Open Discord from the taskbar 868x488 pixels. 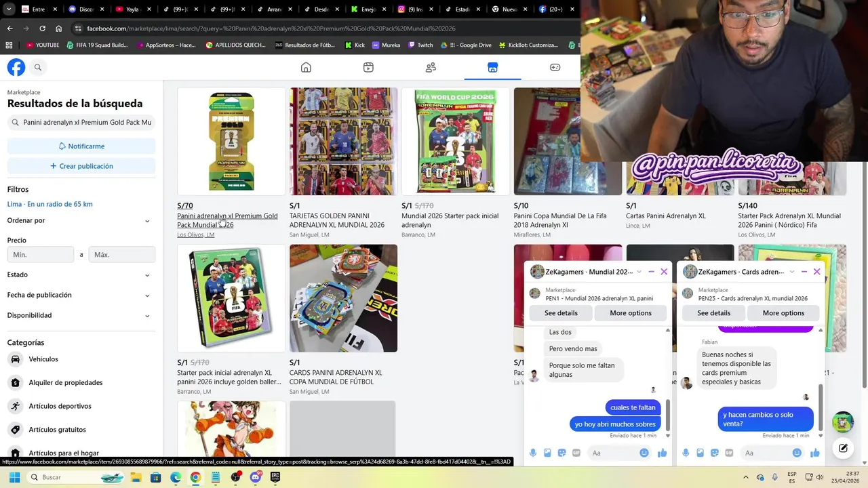tap(255, 477)
